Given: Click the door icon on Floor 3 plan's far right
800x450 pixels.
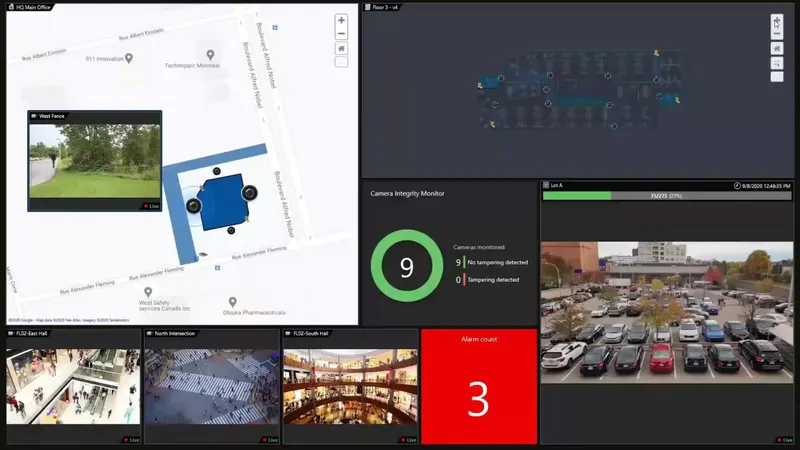Looking at the screenshot, I should coord(678,100).
